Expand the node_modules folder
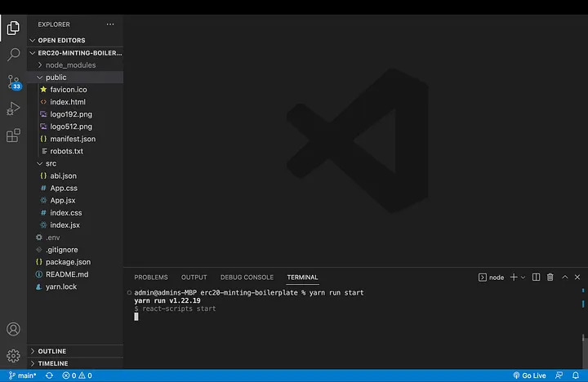Image resolution: width=588 pixels, height=382 pixels. pyautogui.click(x=70, y=64)
